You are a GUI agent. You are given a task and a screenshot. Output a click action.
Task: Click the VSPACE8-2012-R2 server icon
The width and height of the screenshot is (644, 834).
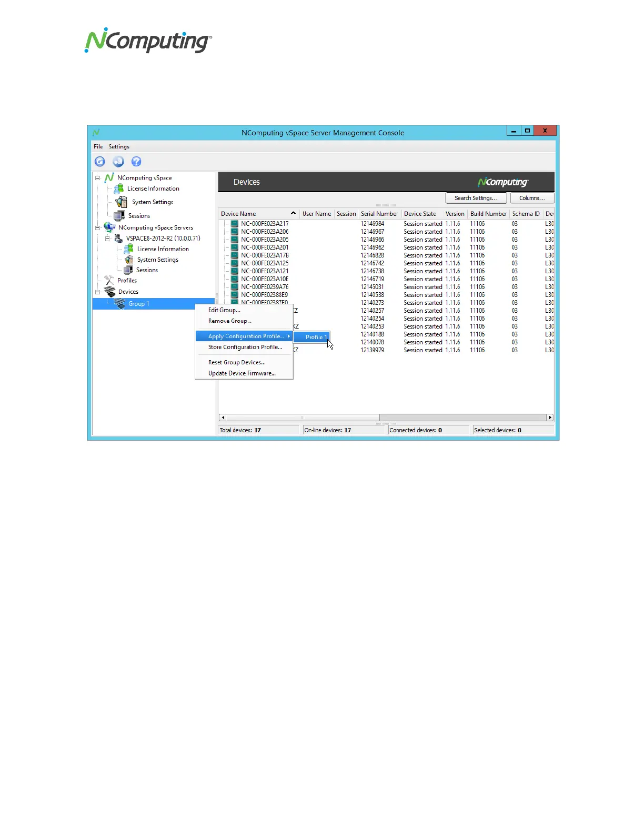pyautogui.click(x=119, y=239)
